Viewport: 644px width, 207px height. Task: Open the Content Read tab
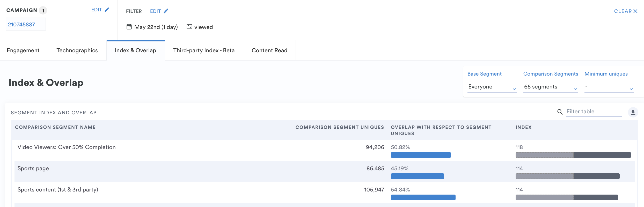point(269,50)
